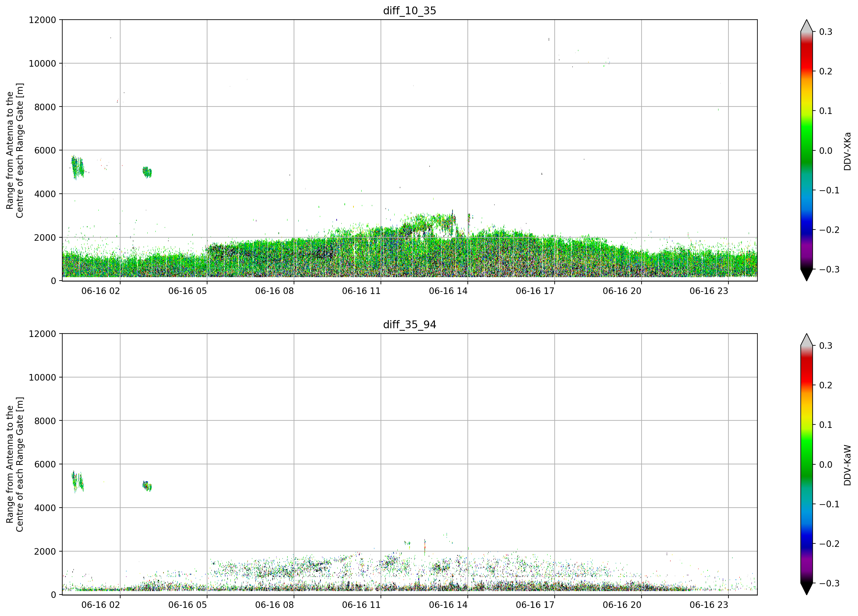Click the top plot's 06-16 14 x-axis label
858x616 pixels.
(448, 291)
